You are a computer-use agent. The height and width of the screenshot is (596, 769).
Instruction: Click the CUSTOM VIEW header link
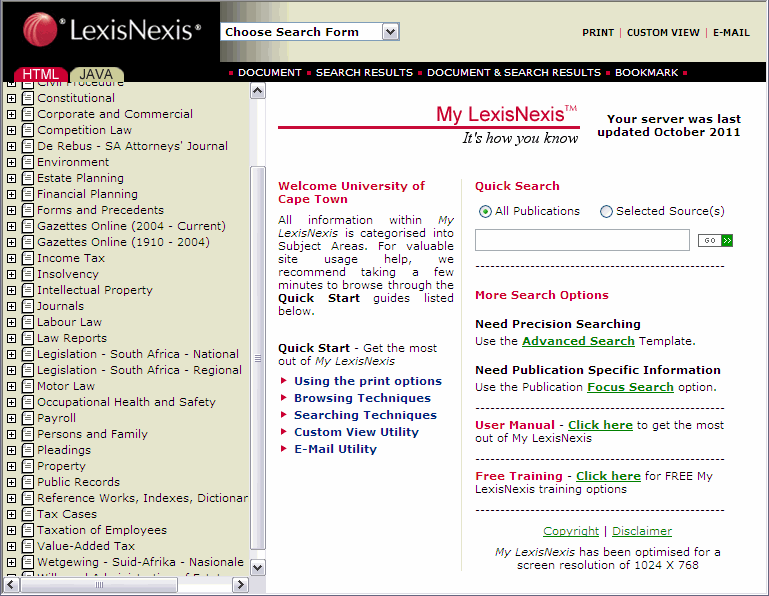663,32
